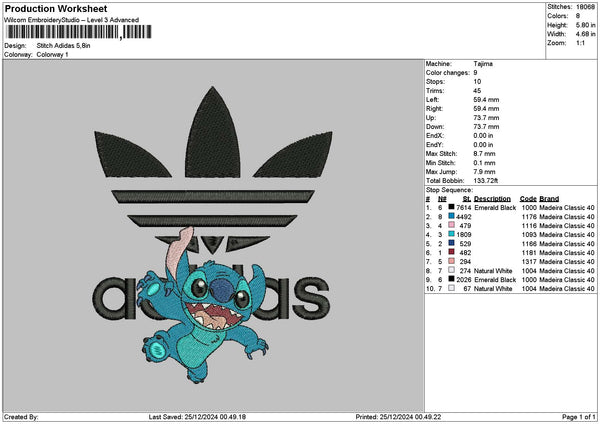The width and height of the screenshot is (600, 424).
Task: Click the 'Code' column header
Action: coord(528,199)
